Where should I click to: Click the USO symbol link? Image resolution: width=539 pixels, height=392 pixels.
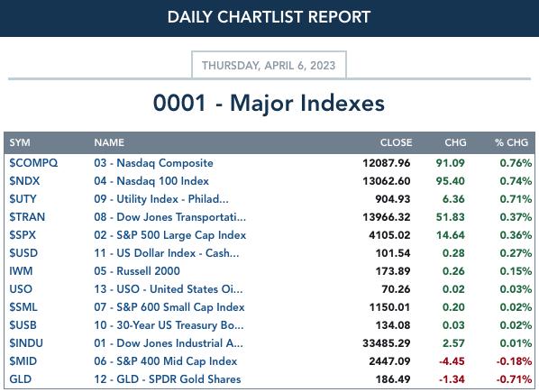click(x=21, y=289)
